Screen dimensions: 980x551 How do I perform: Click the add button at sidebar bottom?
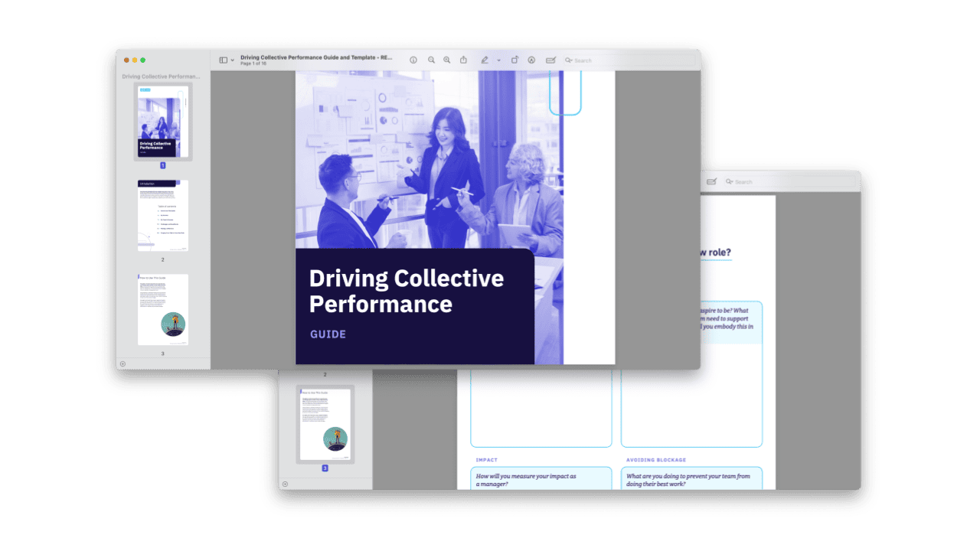(122, 364)
